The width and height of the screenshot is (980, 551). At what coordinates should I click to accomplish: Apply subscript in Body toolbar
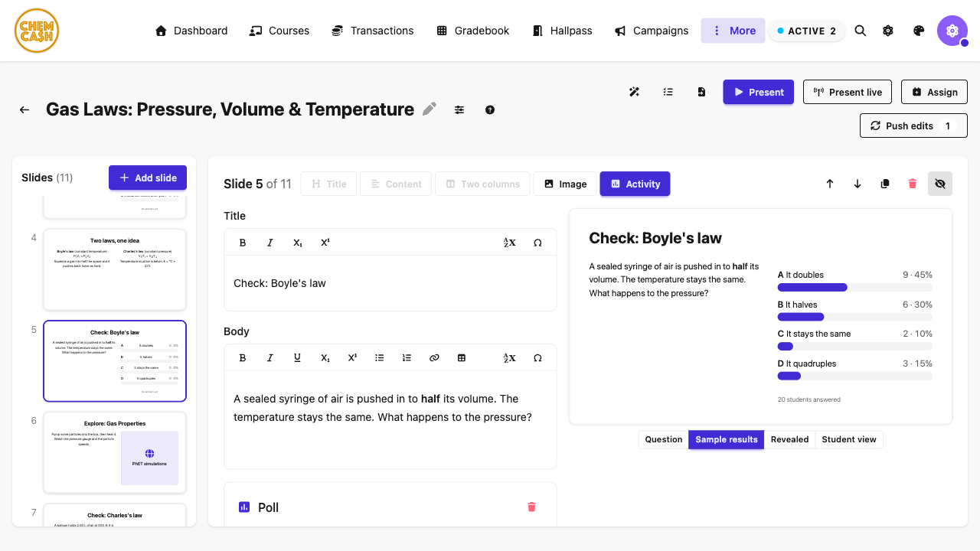click(325, 357)
